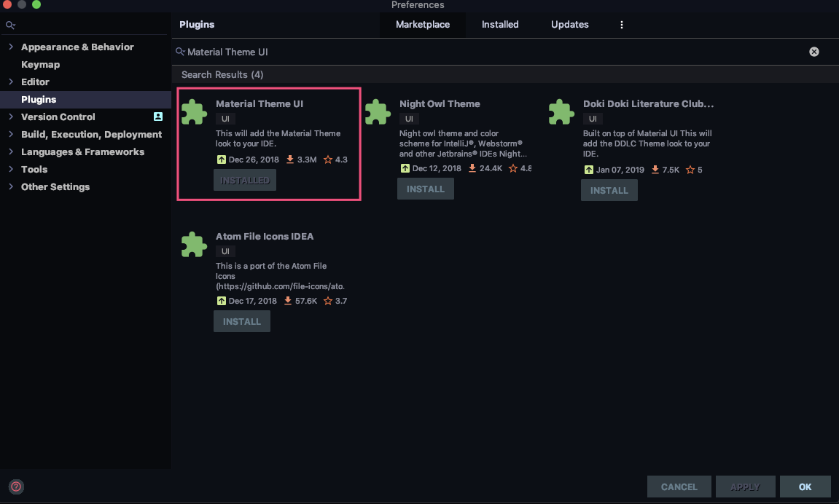Click the Doki Doki Literature Club plugin icon
This screenshot has width=839, height=504.
tap(561, 112)
